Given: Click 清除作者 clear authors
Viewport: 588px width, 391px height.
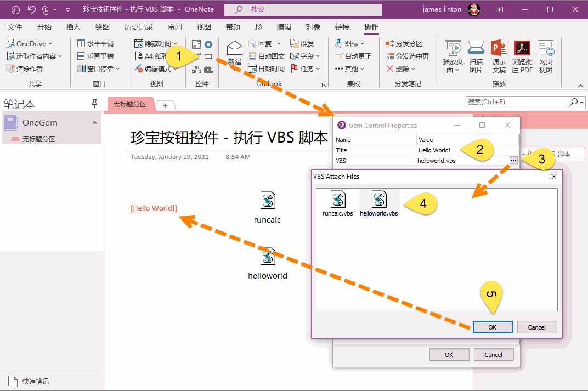Looking at the screenshot, I should point(25,69).
